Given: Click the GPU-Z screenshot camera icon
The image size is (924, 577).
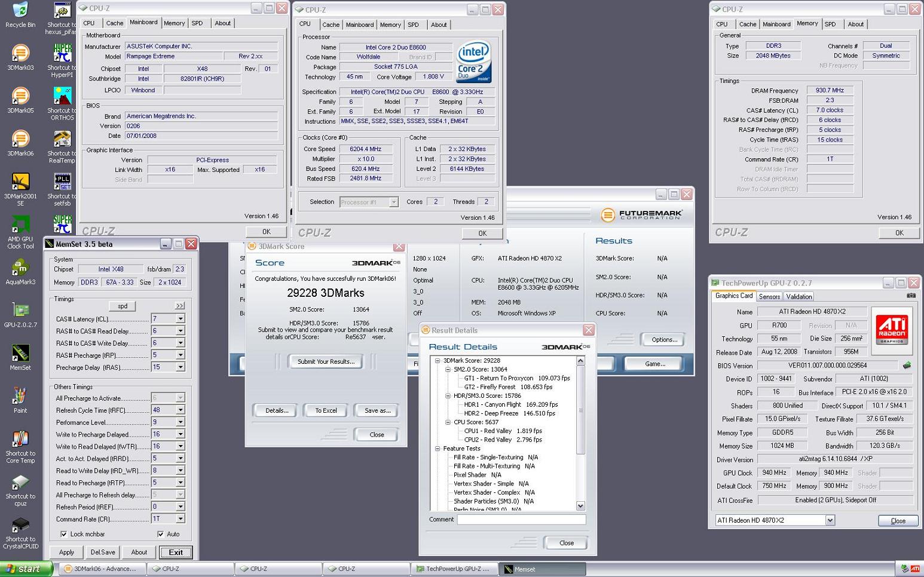Looking at the screenshot, I should tap(911, 296).
